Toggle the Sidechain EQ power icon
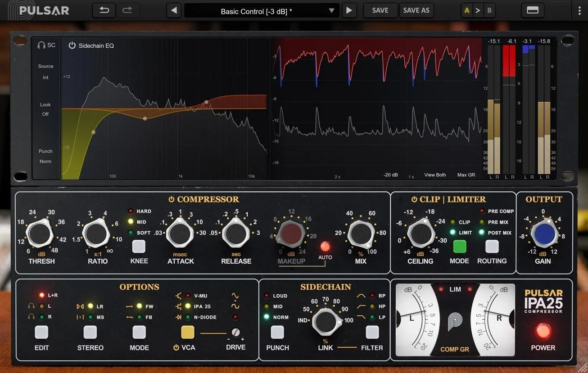This screenshot has height=373, width=588. click(72, 45)
